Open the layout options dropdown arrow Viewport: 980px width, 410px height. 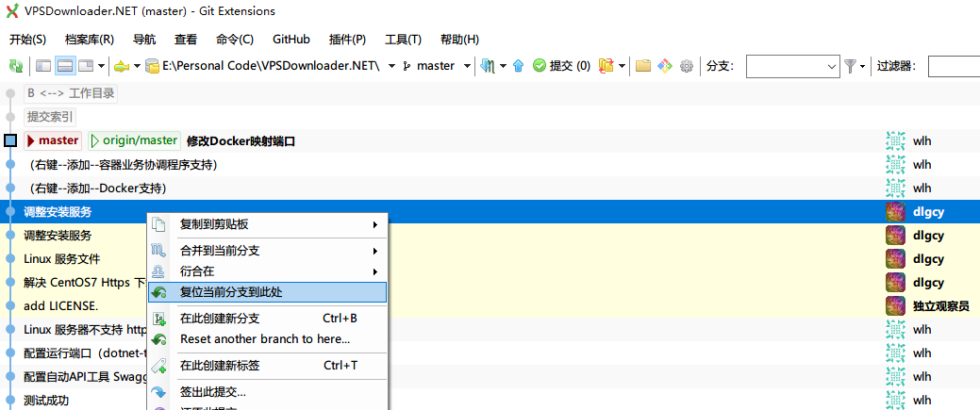point(101,66)
